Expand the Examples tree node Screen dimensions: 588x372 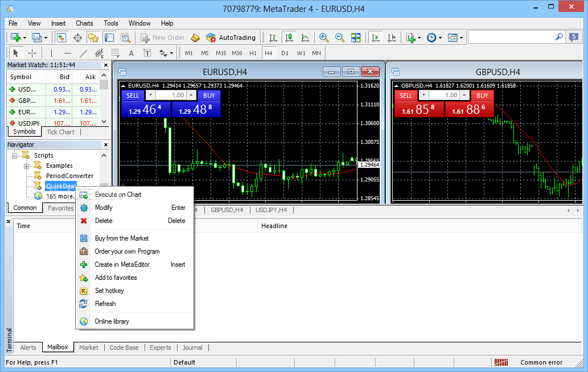click(x=27, y=166)
